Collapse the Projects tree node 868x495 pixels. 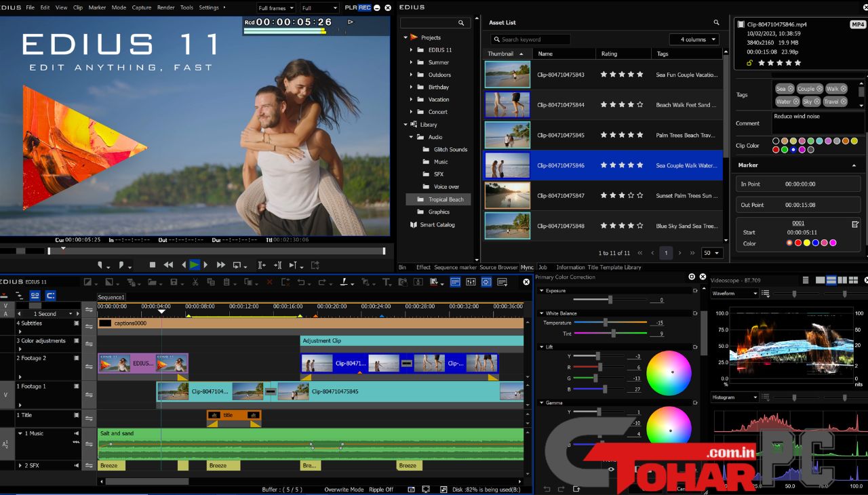(x=406, y=38)
